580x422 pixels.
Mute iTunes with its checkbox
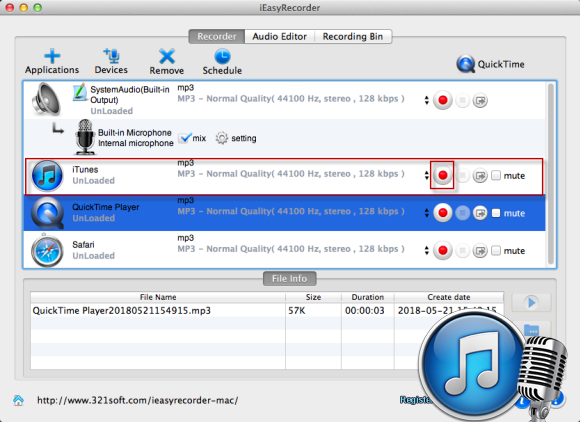click(x=496, y=175)
